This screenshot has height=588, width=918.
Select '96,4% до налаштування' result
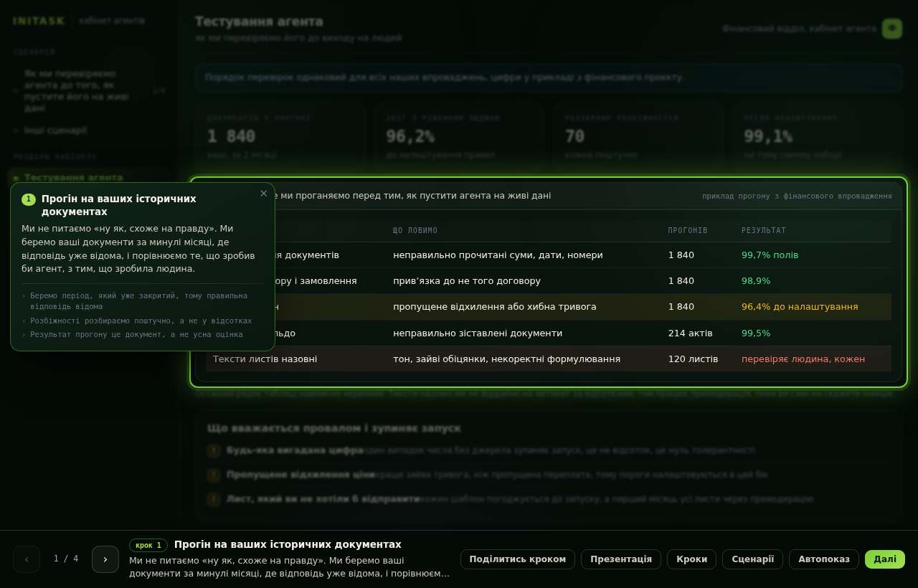[800, 307]
